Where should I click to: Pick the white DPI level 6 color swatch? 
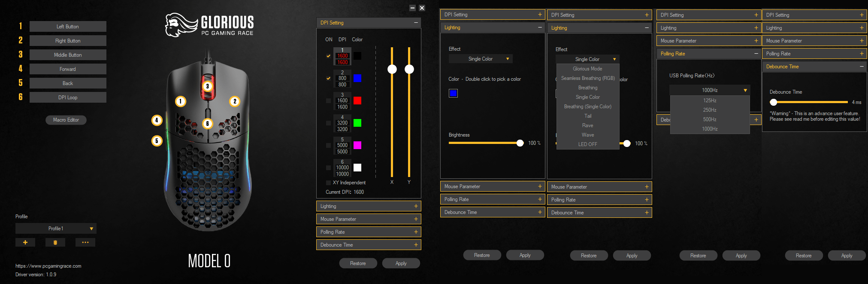tap(357, 168)
